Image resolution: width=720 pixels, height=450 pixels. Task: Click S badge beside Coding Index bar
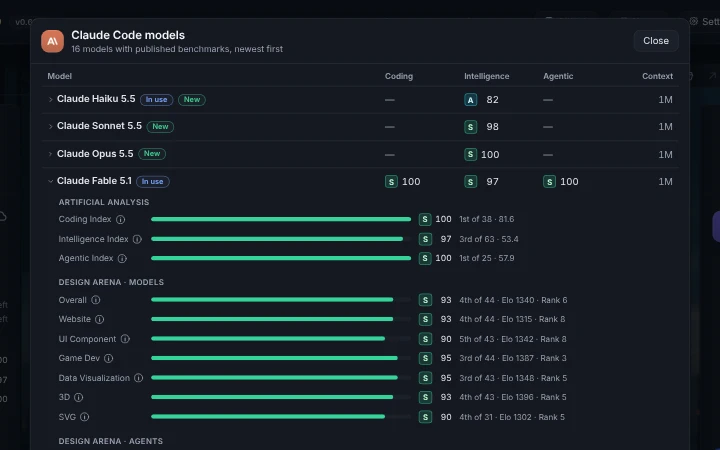(425, 219)
